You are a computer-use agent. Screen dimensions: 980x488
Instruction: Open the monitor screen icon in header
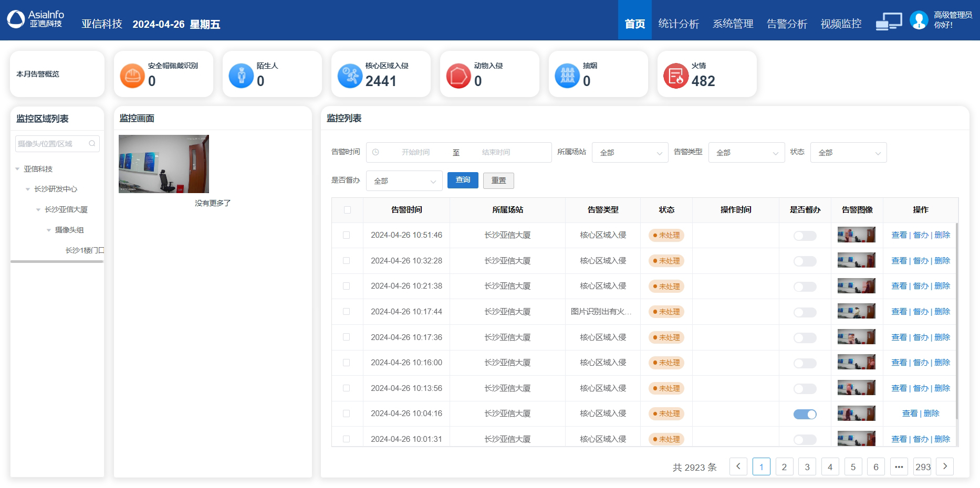pos(889,21)
